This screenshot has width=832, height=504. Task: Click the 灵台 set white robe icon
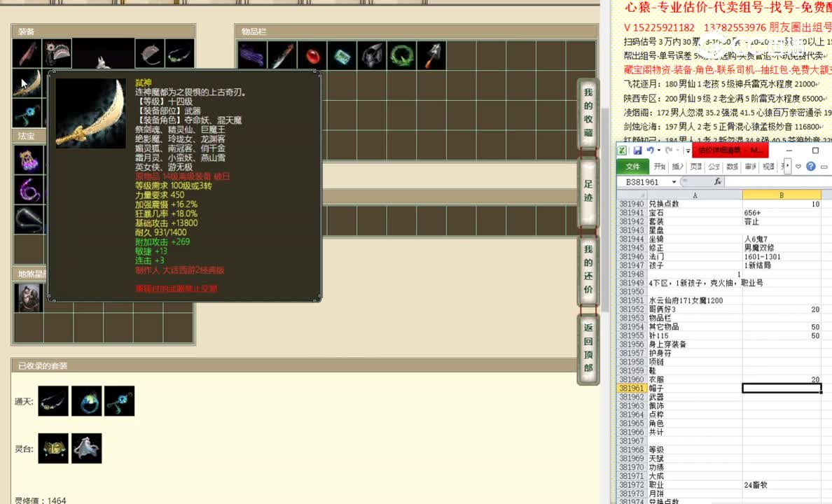pyautogui.click(x=86, y=448)
